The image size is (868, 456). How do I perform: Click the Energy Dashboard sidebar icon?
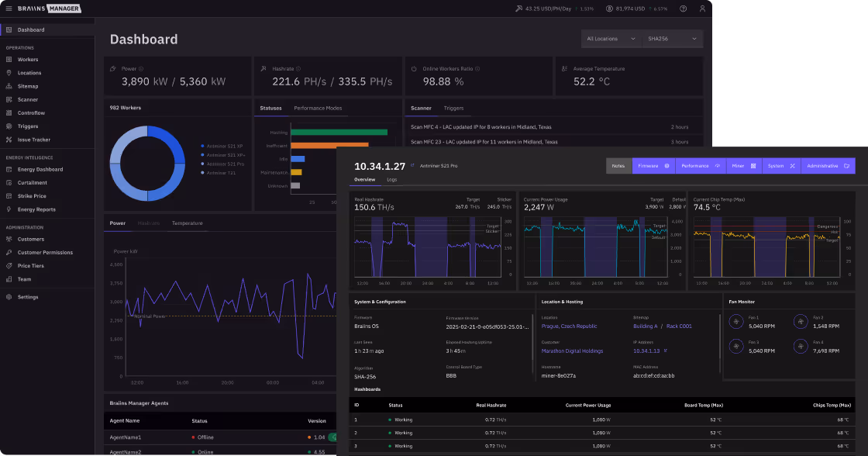pos(9,170)
